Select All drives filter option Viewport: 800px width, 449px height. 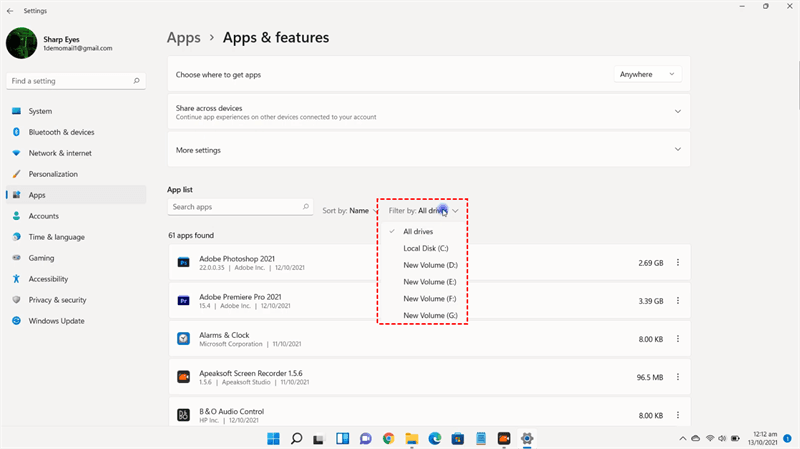418,231
